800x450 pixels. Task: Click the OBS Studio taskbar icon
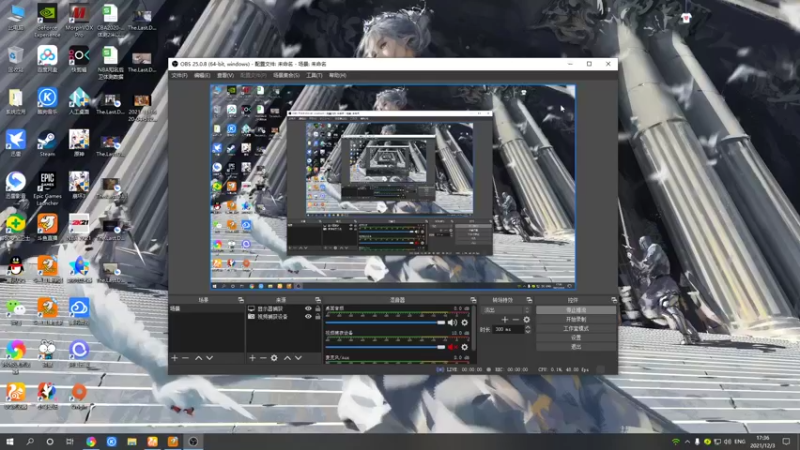(x=193, y=441)
